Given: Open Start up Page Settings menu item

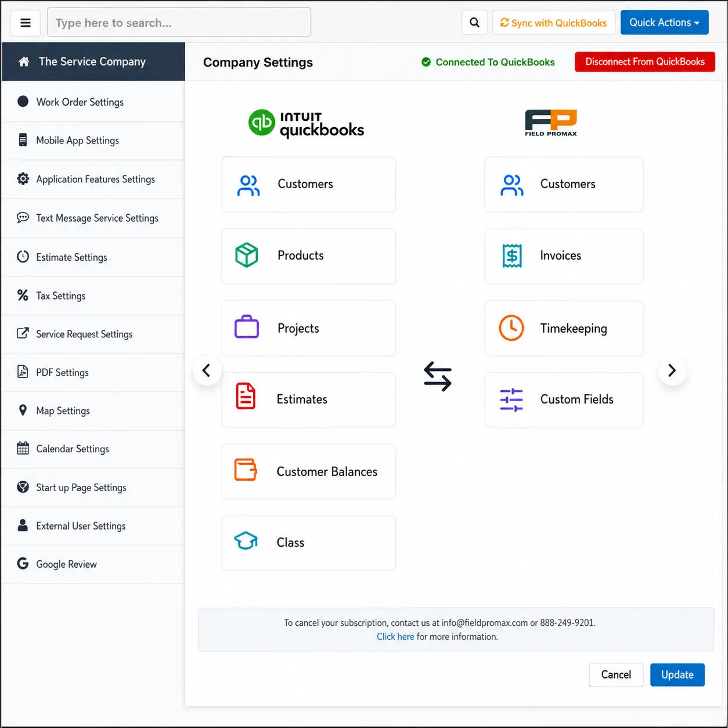Looking at the screenshot, I should (x=93, y=487).
